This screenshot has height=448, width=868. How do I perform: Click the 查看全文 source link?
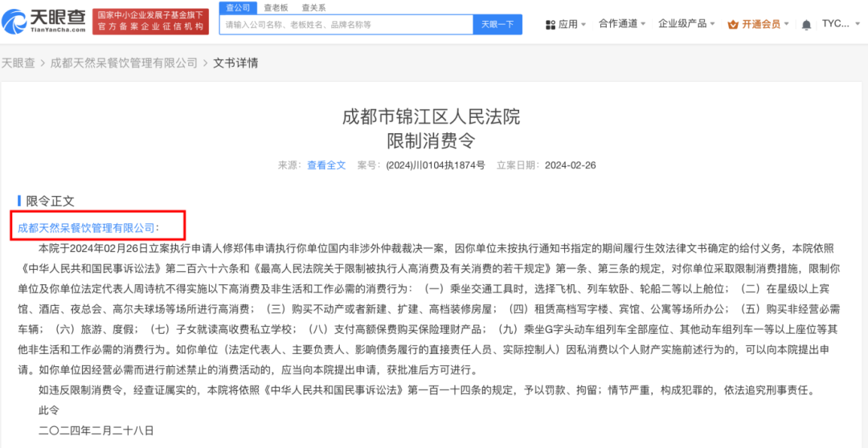pos(326,165)
